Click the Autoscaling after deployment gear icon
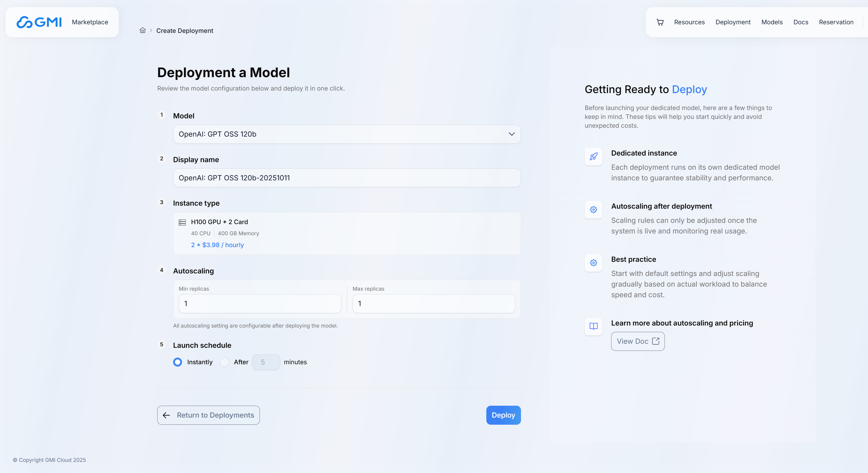Screen dimensions: 868x473 click(593, 210)
